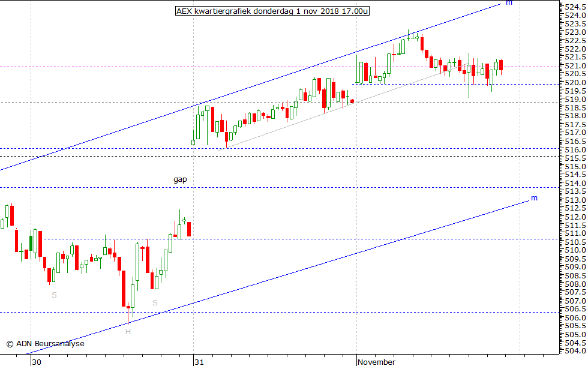
Task: Click the 'H' head marker below the low
Action: pyautogui.click(x=128, y=331)
